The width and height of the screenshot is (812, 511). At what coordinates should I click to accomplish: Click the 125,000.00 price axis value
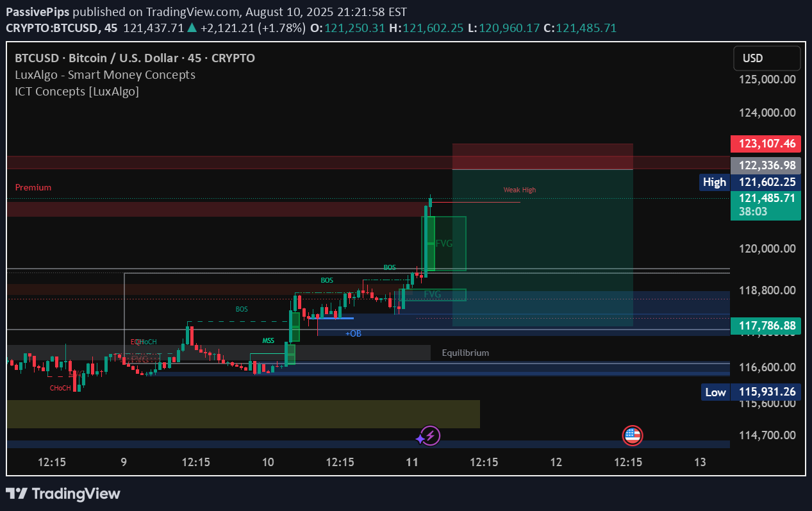[x=767, y=79]
